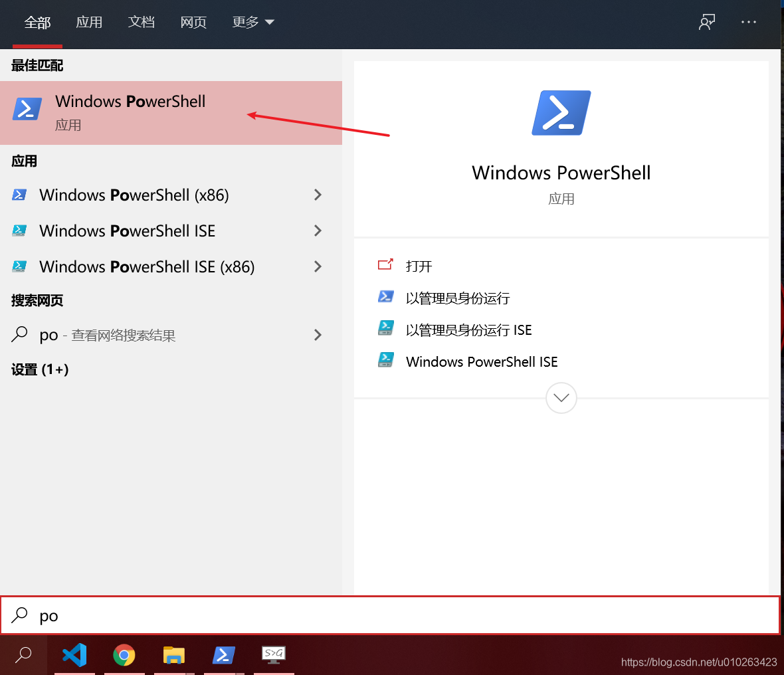784x675 pixels.
Task: Expand Windows PowerShell ISE (x86) options arrow
Action: point(318,266)
